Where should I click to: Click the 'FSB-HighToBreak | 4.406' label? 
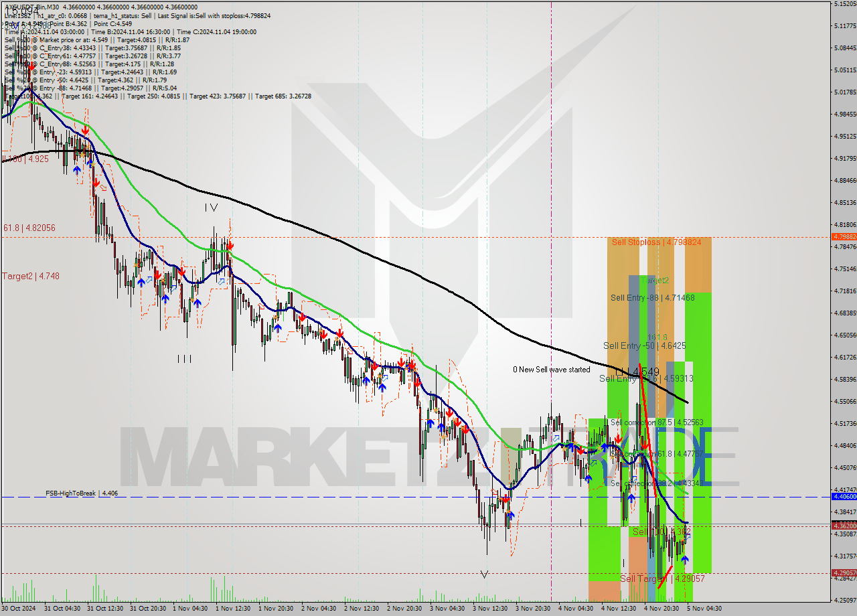82,493
